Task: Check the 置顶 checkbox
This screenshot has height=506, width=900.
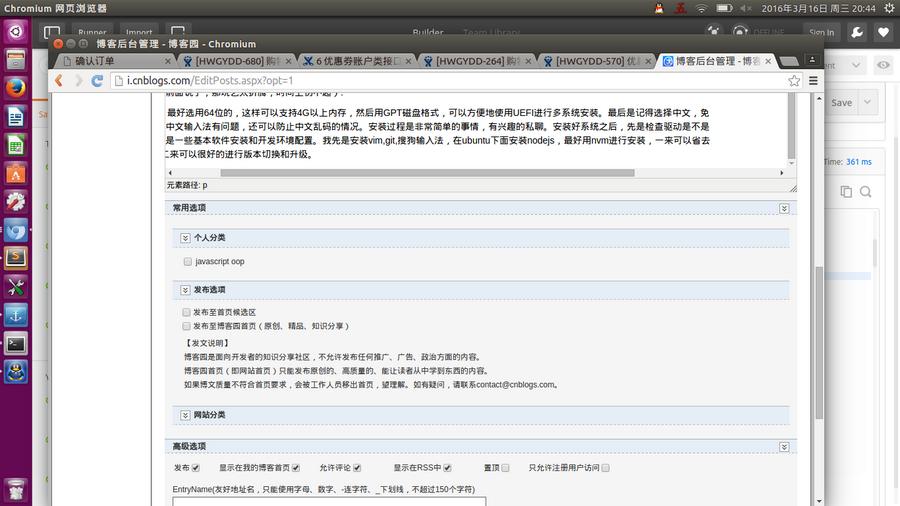Action: (506, 468)
